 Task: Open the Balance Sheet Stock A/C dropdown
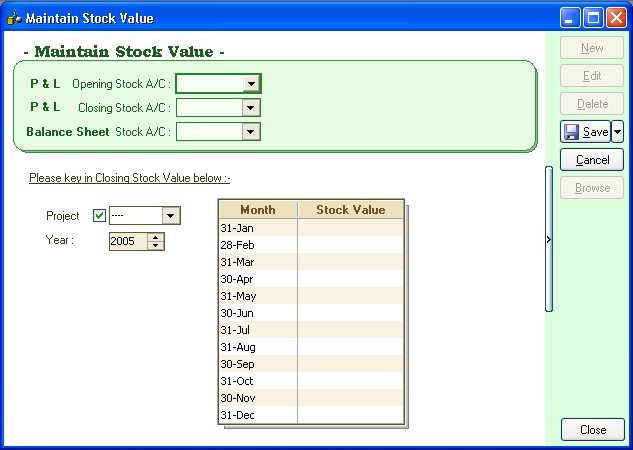pos(251,132)
